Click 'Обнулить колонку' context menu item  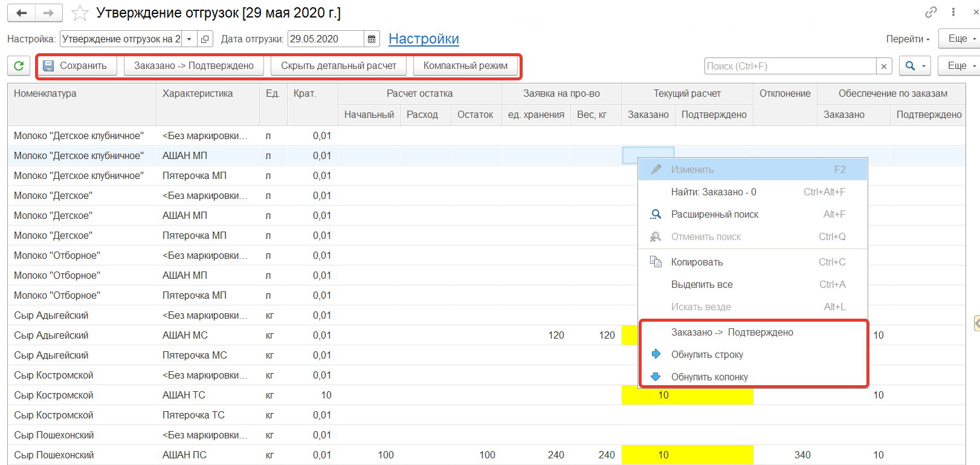tap(709, 377)
